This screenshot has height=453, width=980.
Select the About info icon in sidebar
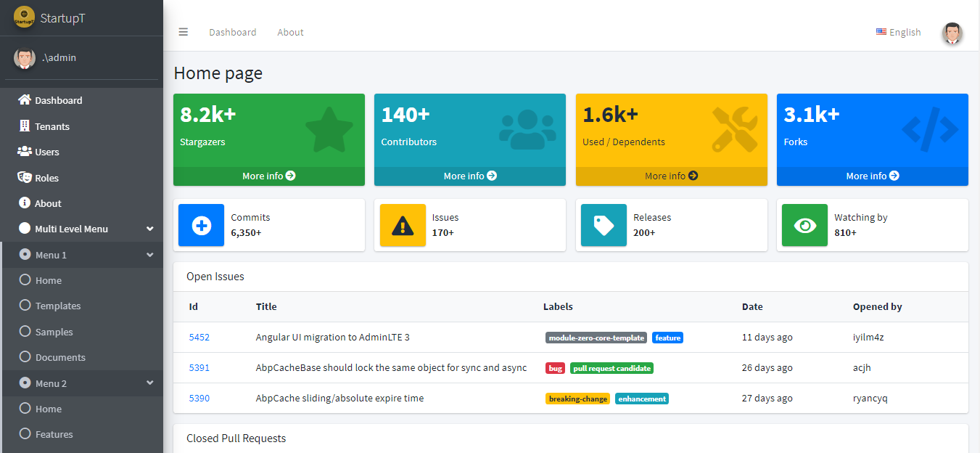pos(25,203)
